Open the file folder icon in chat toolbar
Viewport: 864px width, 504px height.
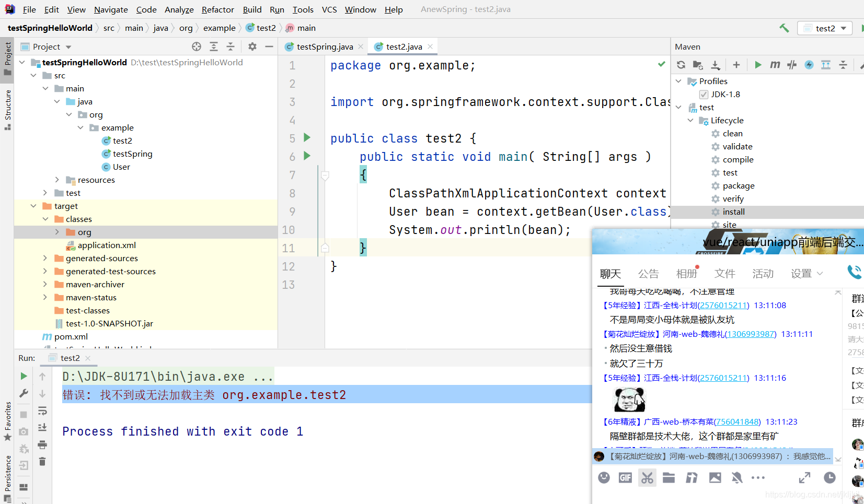(x=669, y=477)
